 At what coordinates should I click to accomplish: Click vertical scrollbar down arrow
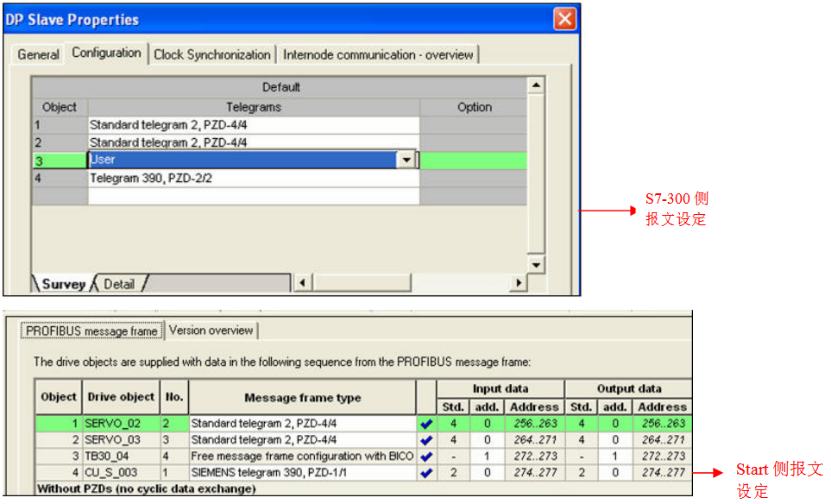[x=537, y=264]
